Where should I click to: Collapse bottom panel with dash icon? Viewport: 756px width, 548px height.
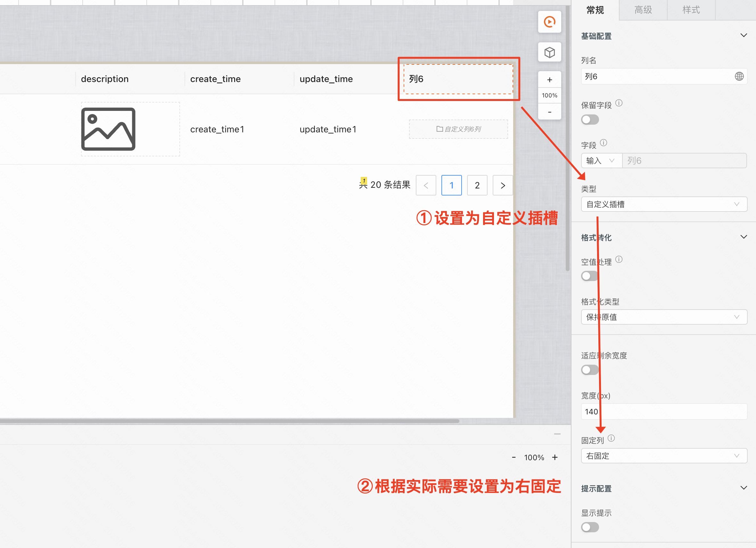[x=557, y=434]
